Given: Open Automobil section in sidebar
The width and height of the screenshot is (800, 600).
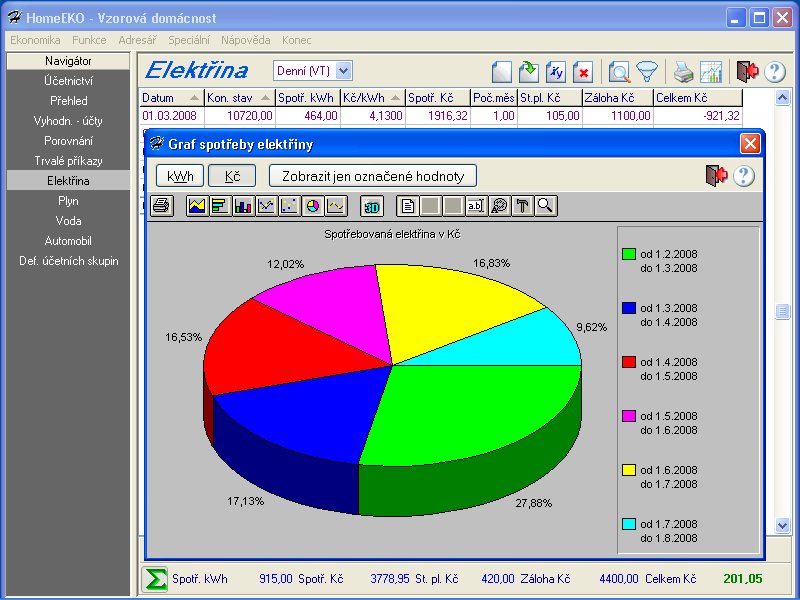Looking at the screenshot, I should pos(68,241).
